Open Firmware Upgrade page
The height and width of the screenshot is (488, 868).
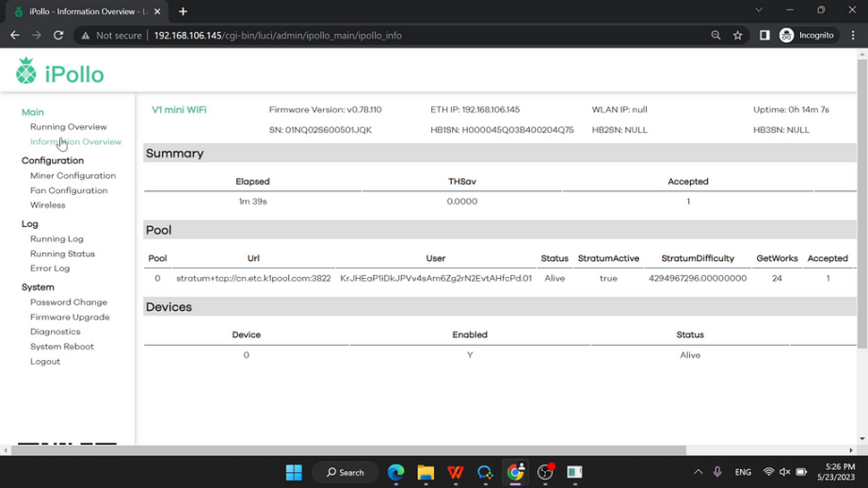pos(70,317)
